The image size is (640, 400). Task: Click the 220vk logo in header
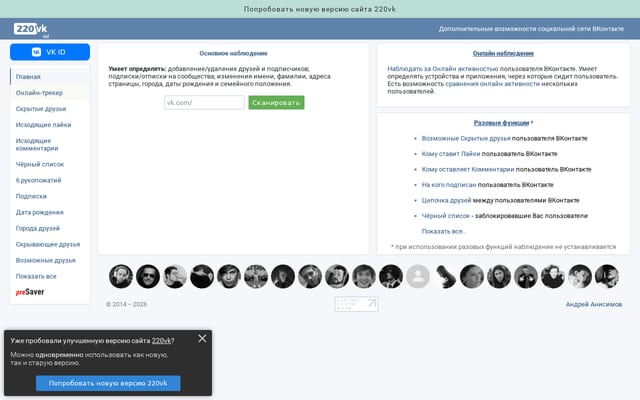point(31,29)
